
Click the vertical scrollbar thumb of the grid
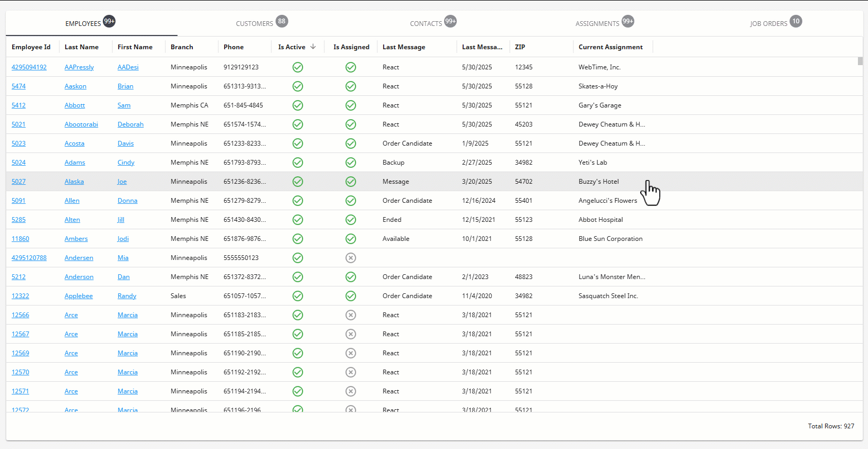point(860,61)
